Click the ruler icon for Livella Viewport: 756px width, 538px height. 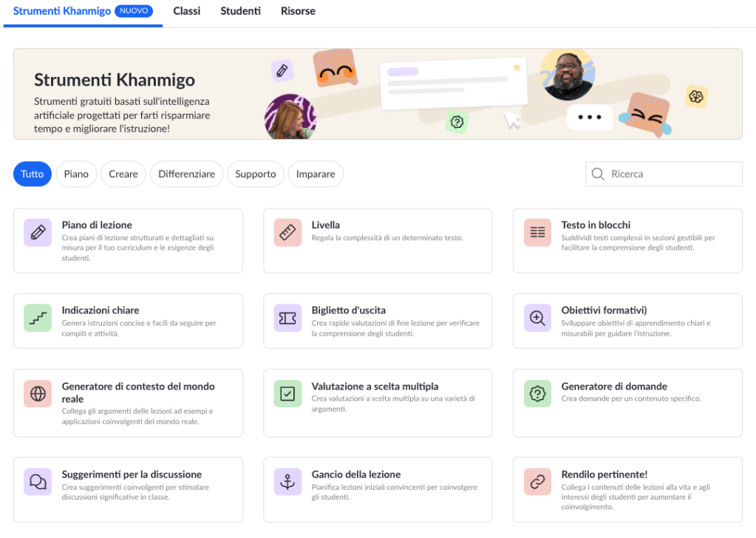click(287, 233)
